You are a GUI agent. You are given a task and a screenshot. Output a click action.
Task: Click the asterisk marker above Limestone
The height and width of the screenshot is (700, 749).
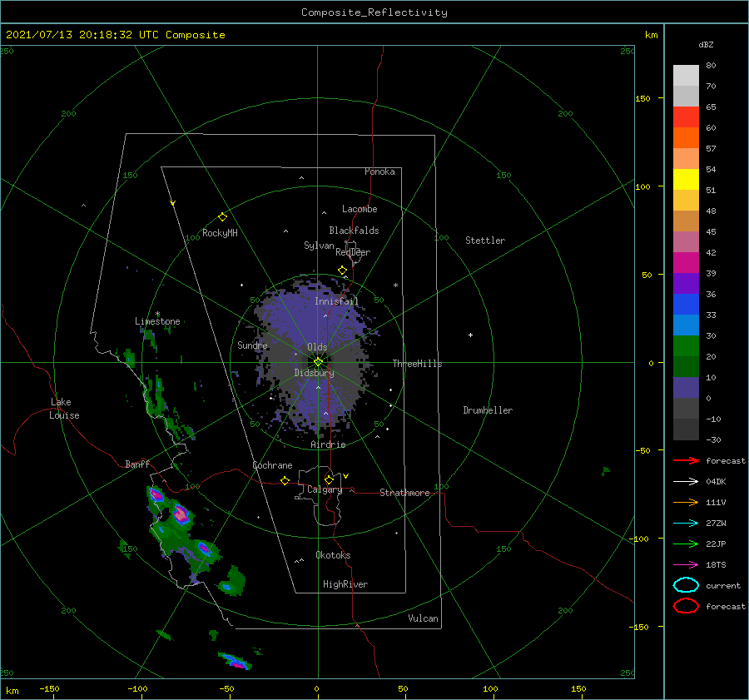(157, 314)
